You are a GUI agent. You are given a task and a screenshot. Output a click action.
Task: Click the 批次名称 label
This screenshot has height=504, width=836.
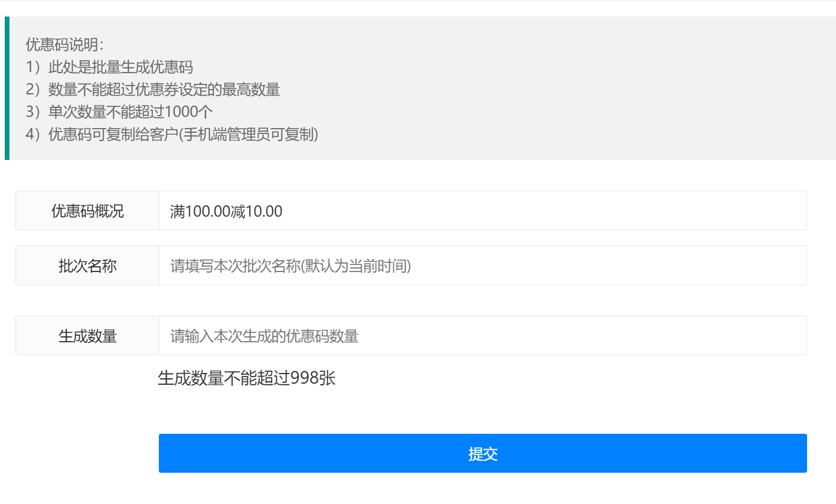[x=87, y=266]
